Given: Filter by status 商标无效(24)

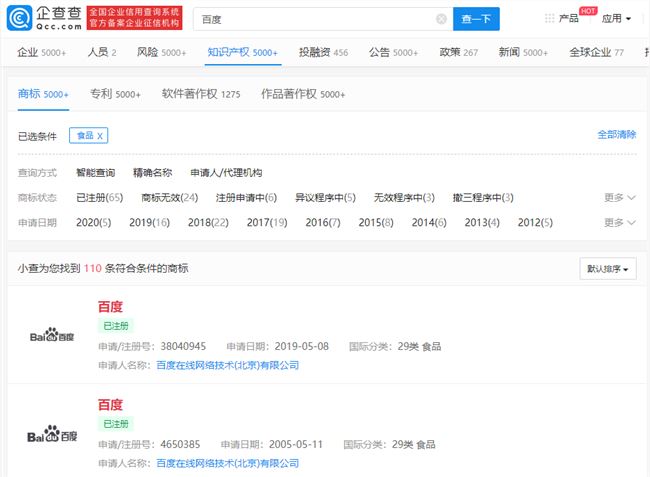Looking at the screenshot, I should point(170,198).
